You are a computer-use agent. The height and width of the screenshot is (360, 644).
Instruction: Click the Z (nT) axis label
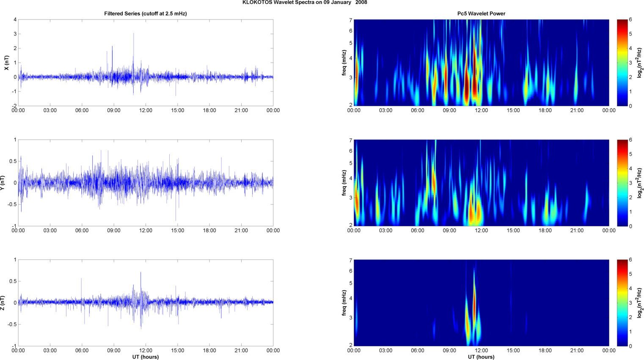click(3, 303)
